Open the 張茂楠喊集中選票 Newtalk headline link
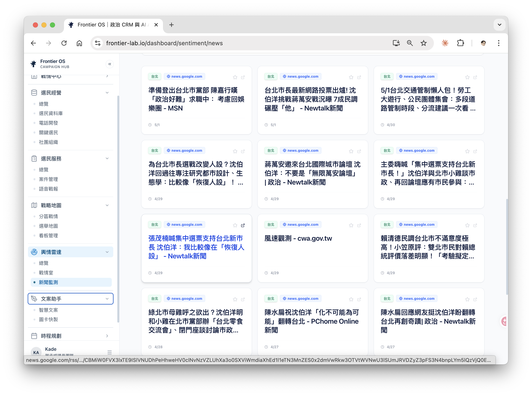Image resolution: width=532 pixels, height=396 pixels. (196, 247)
